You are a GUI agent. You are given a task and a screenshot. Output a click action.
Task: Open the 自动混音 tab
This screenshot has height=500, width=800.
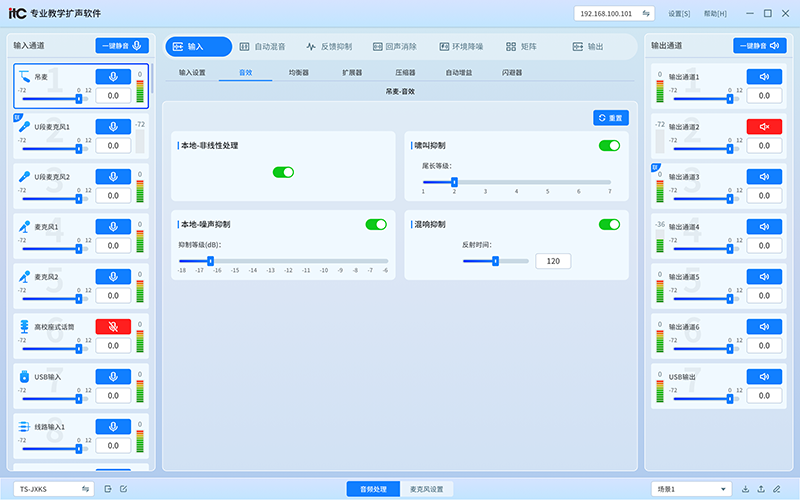263,46
